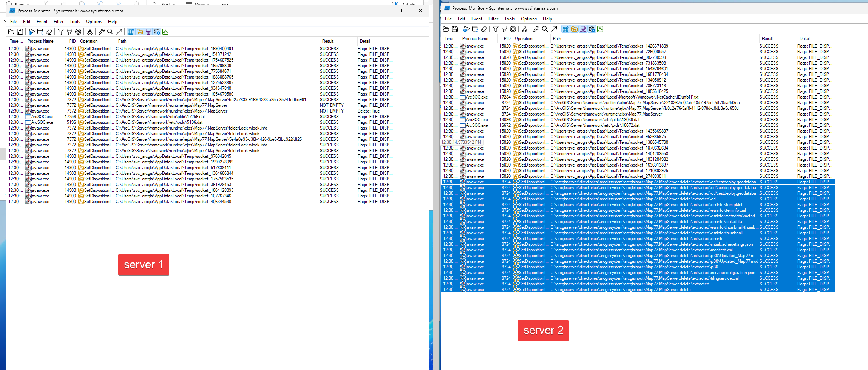Toggle Show Registry Activity in server 1 window
The width and height of the screenshot is (868, 370).
(x=131, y=32)
